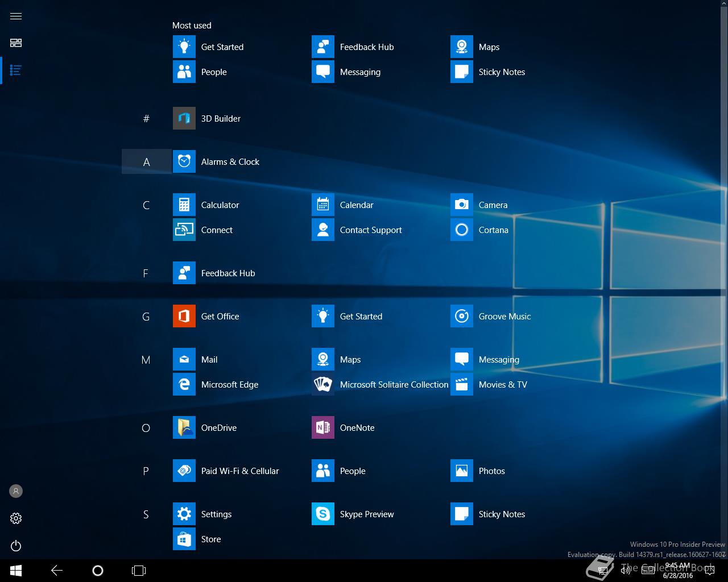Open the Action Center notifications icon

[x=710, y=571]
